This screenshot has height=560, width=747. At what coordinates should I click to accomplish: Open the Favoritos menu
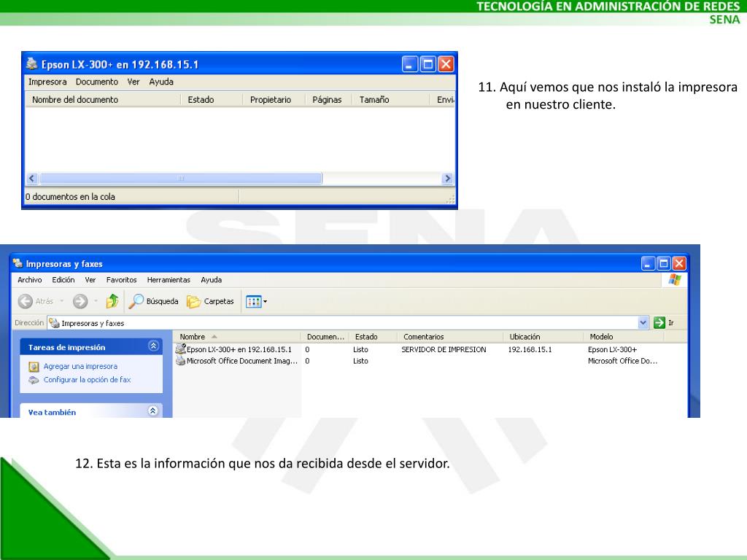click(122, 280)
